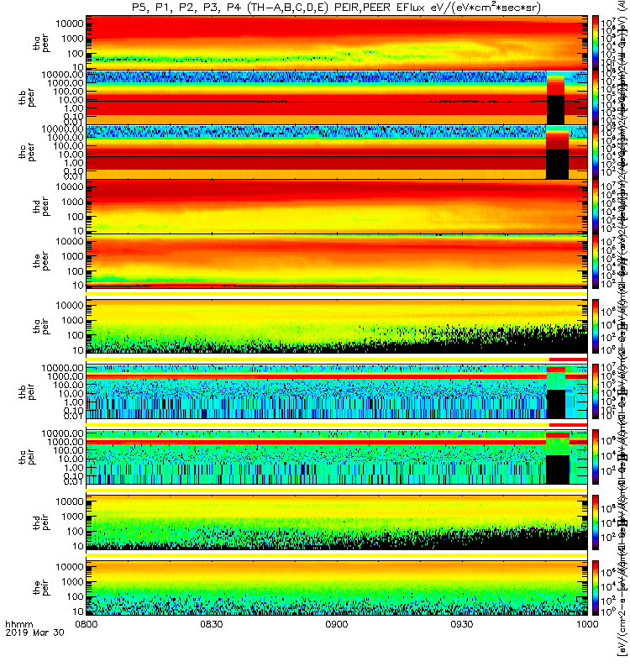
Task: Click inside the thb peir spectrogram panel
Action: [x=337, y=391]
